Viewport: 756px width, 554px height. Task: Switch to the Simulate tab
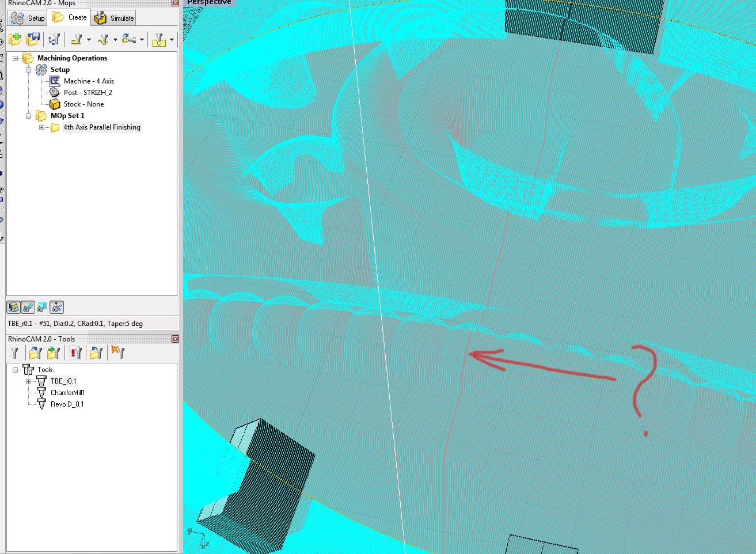[115, 18]
